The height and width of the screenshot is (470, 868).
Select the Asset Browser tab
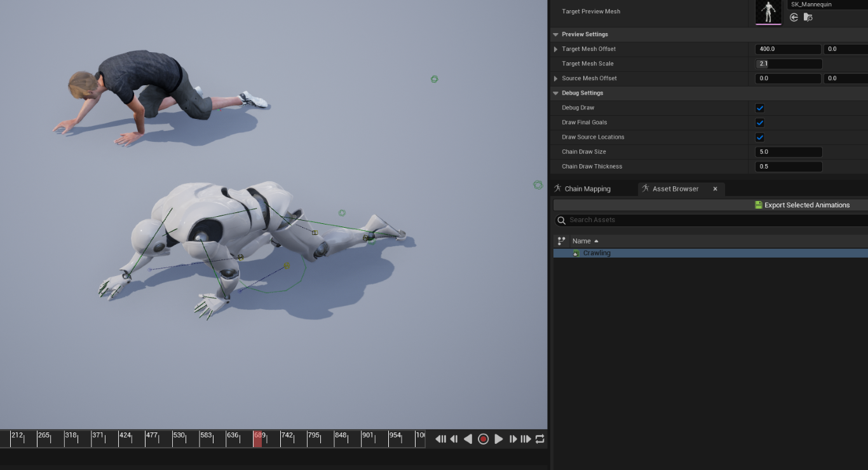[675, 189]
